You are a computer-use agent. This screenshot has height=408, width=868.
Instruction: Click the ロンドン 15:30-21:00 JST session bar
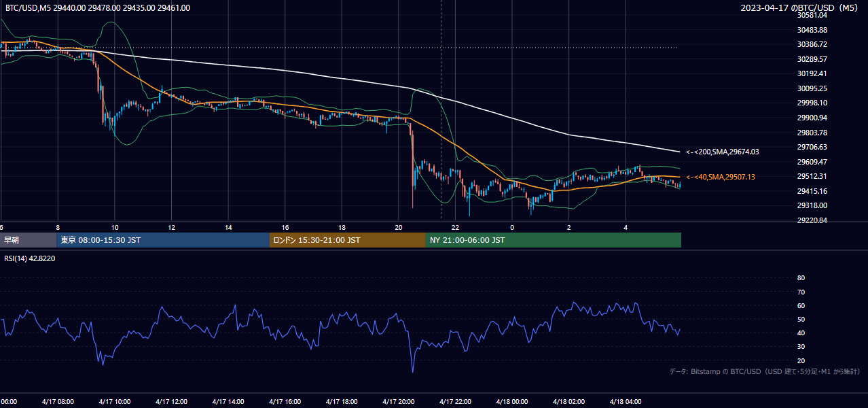coord(348,240)
